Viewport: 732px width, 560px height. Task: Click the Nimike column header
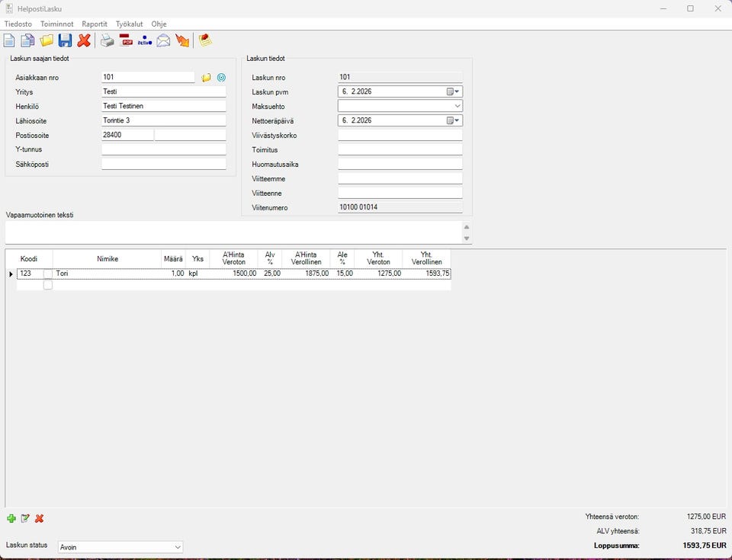click(108, 258)
